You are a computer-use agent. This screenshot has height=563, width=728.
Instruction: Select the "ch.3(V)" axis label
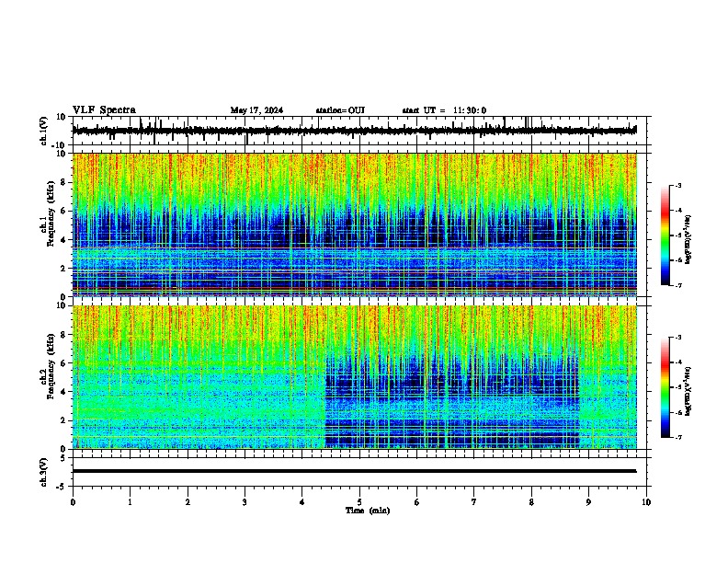click(x=44, y=473)
